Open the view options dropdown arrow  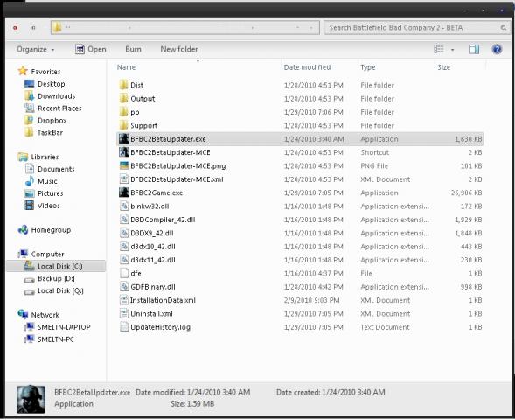click(x=452, y=50)
